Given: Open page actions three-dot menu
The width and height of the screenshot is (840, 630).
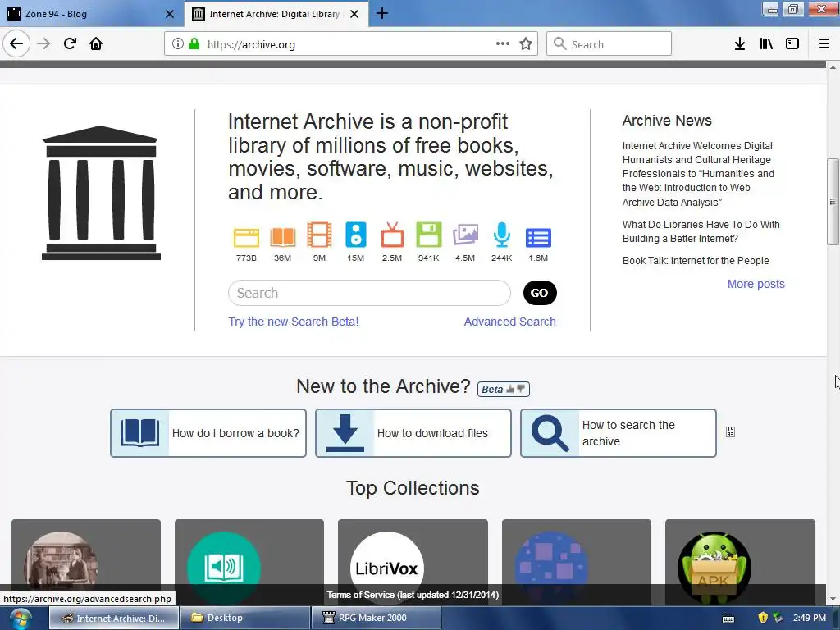Looking at the screenshot, I should coord(503,43).
